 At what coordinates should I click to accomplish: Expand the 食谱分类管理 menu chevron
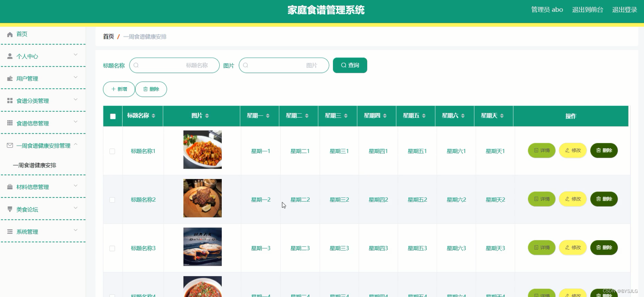click(76, 99)
